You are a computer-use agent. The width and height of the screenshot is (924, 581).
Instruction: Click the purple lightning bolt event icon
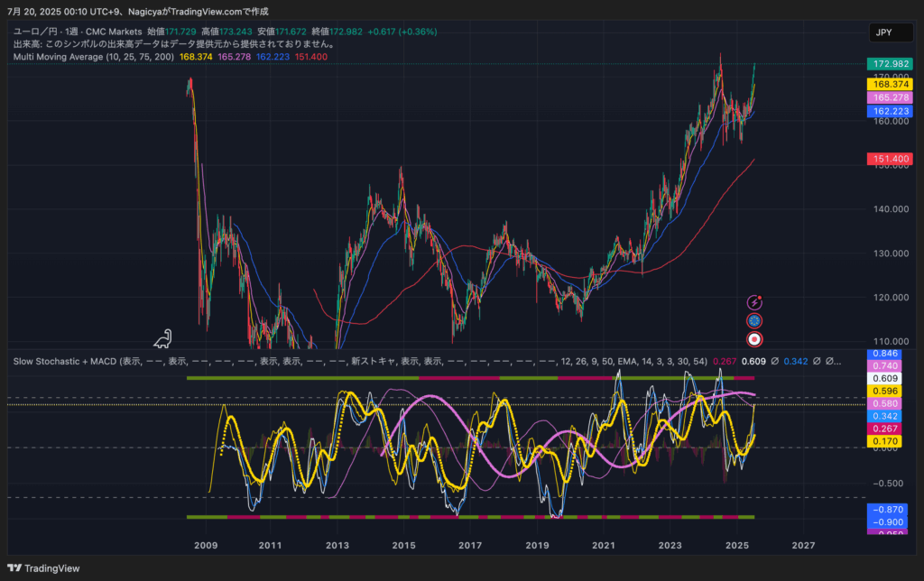(x=754, y=302)
